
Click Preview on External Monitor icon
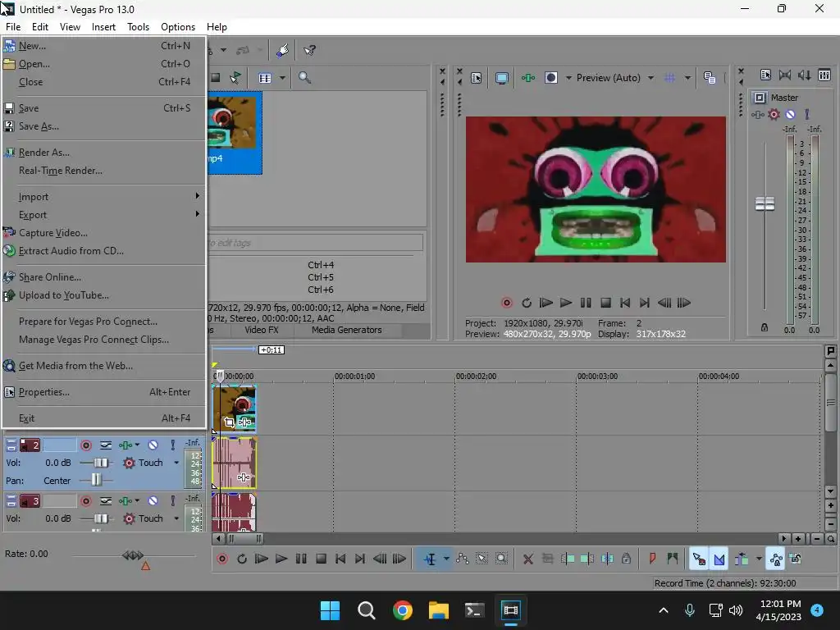pyautogui.click(x=502, y=78)
